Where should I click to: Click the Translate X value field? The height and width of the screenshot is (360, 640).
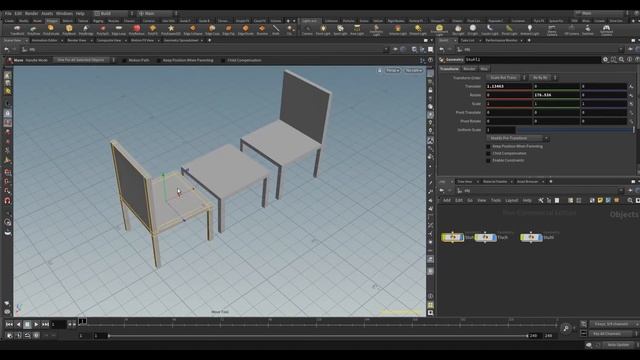(x=509, y=86)
